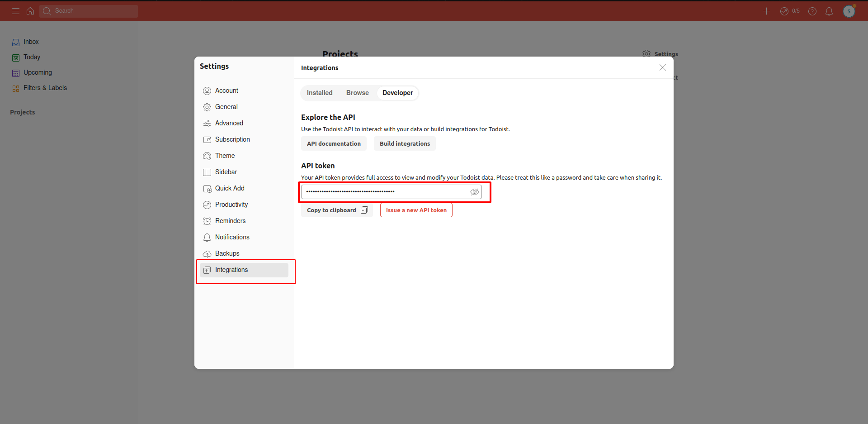The image size is (868, 424).
Task: Open the 0/5 productivity indicator
Action: [x=790, y=11]
